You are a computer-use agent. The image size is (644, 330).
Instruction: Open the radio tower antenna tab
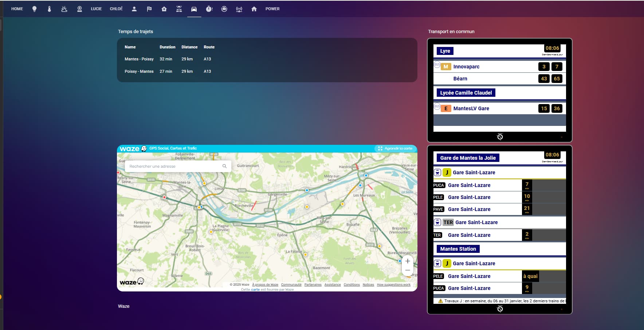coord(239,9)
